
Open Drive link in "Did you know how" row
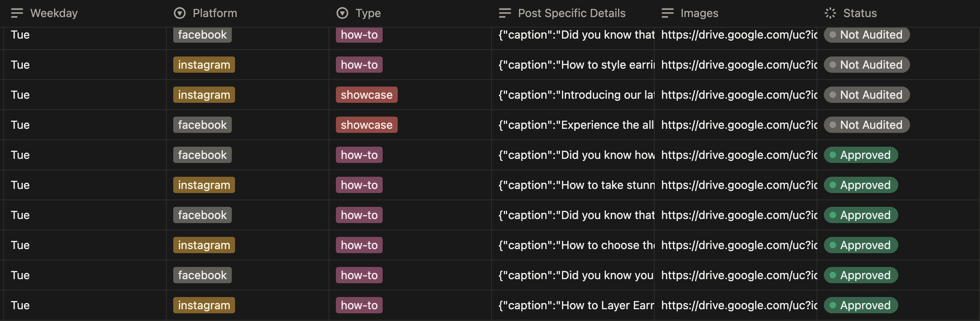[x=739, y=155]
